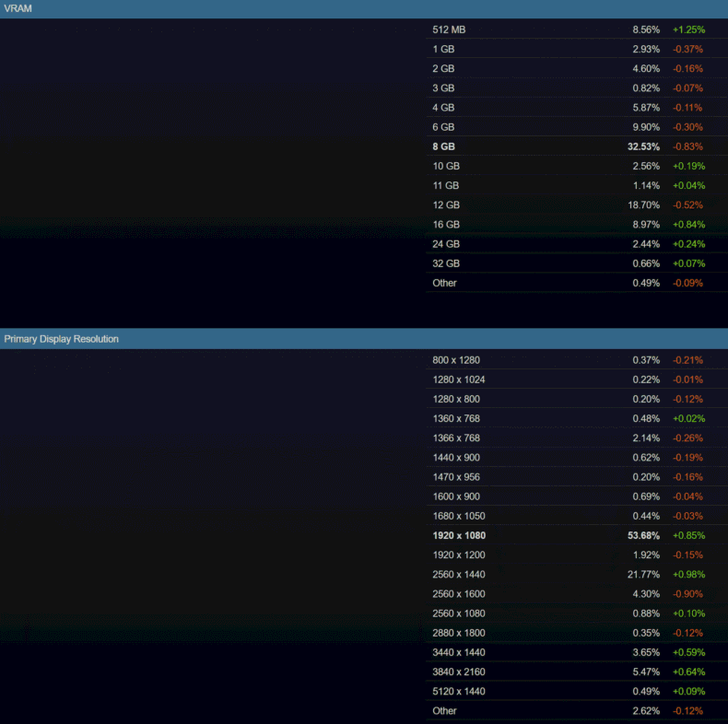Screen dimensions: 728x724
Task: Collapse the VRAM section header
Action: coord(18,8)
